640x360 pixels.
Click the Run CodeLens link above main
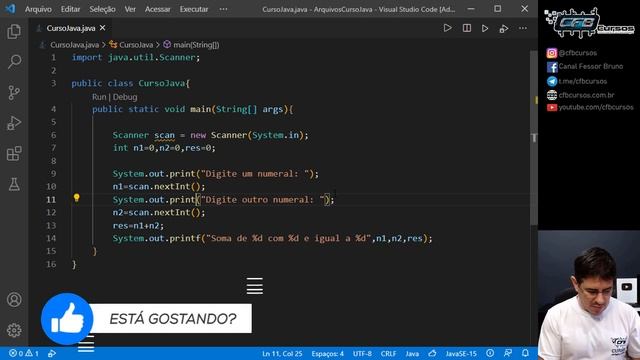tap(99, 97)
